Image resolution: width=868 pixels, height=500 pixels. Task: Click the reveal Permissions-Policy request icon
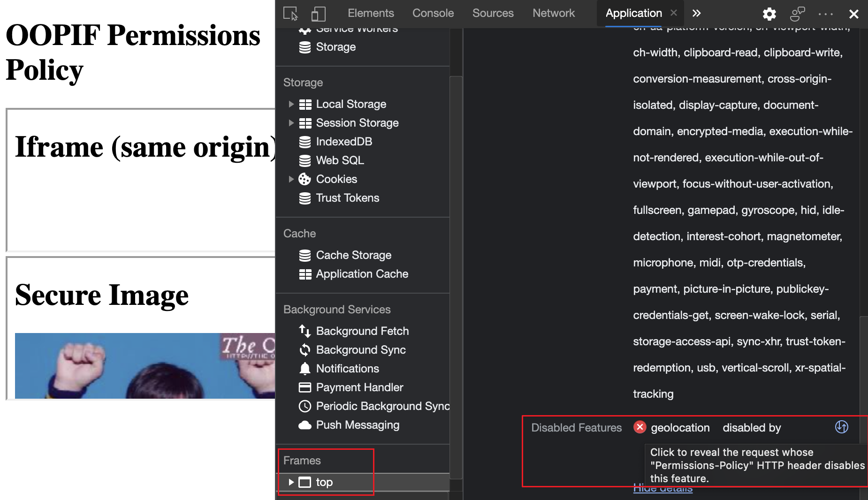pos(841,427)
